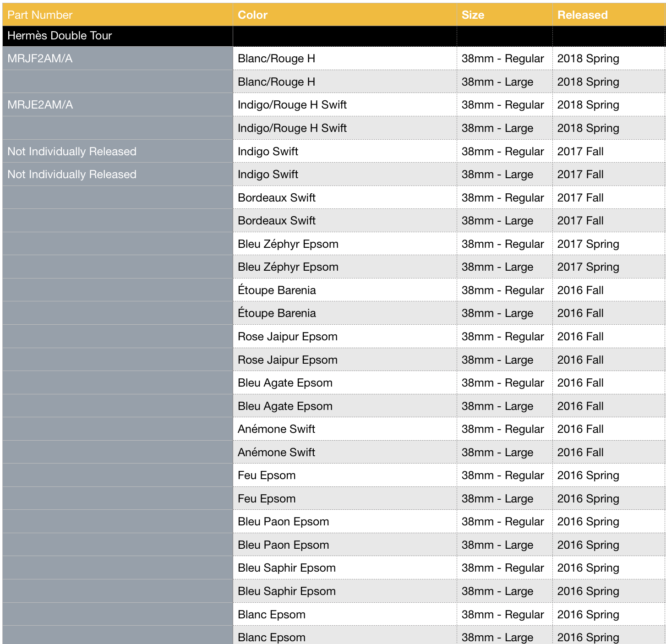Click 2018 Spring release for Indigo/Rouge H Swift Large
This screenshot has width=666, height=644.
(x=588, y=128)
